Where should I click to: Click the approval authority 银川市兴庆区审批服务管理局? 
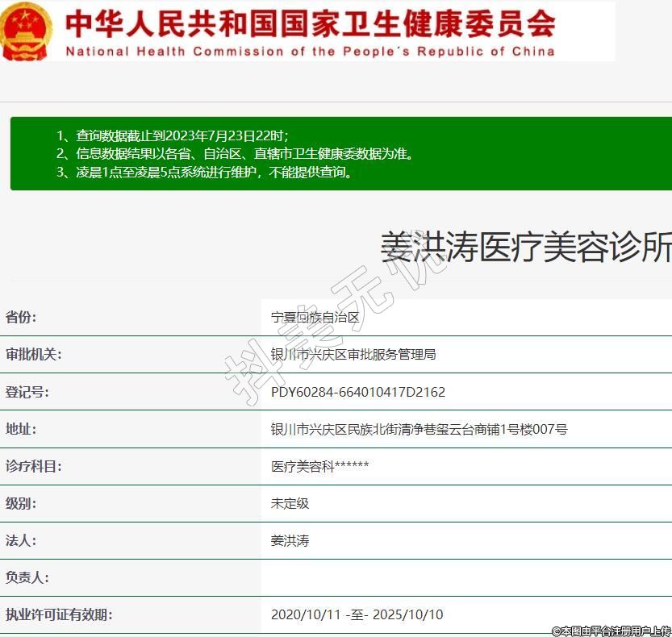pos(353,355)
